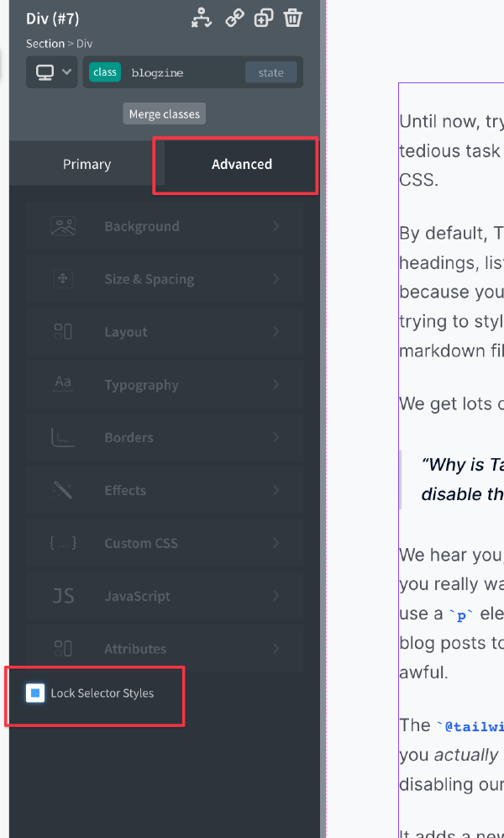Expand the Layout section
Image resolution: width=504 pixels, height=838 pixels.
(164, 332)
